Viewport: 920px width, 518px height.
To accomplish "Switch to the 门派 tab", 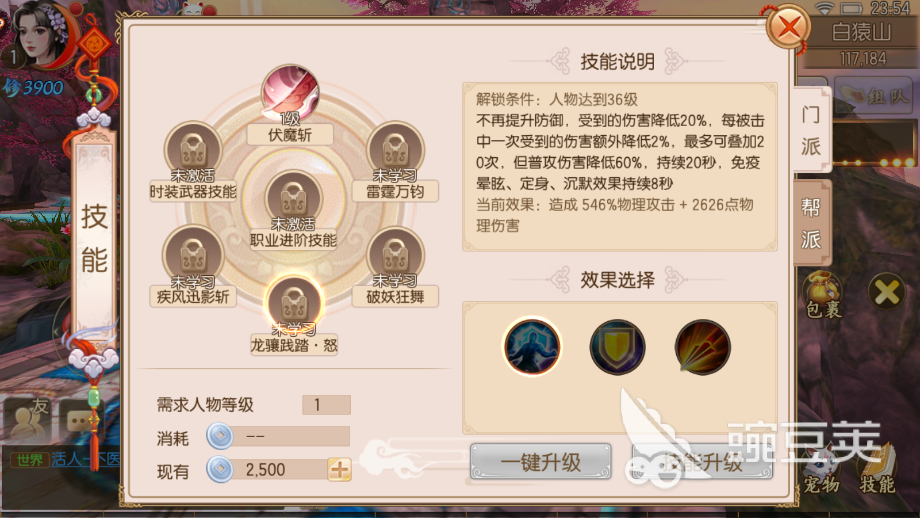I will [811, 130].
